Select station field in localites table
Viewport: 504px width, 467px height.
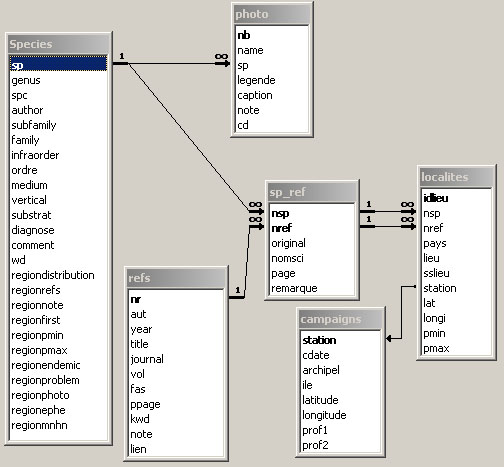(x=456, y=288)
